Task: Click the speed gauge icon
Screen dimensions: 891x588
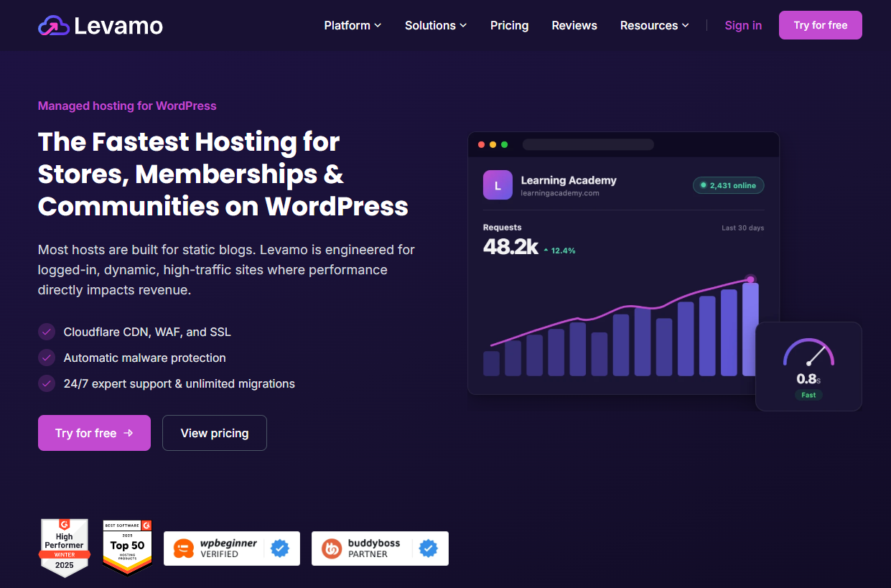Action: 808,353
